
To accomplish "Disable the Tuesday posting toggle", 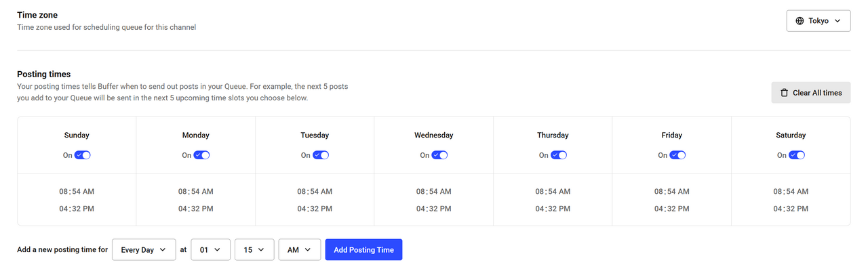I will pyautogui.click(x=321, y=155).
